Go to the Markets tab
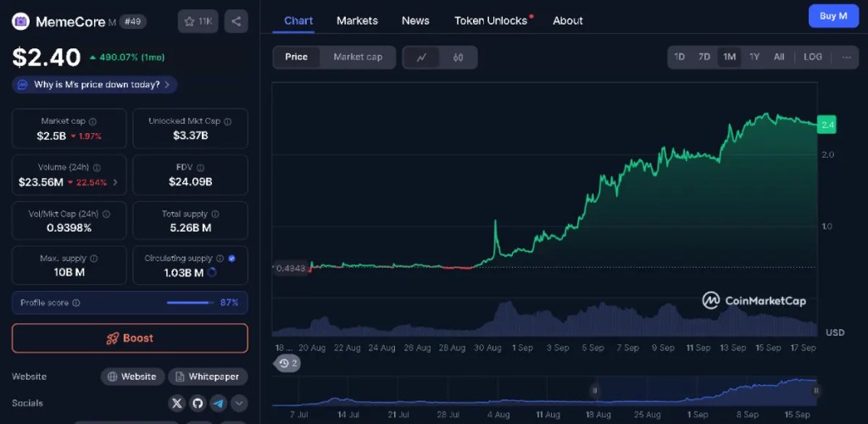Viewport: 868px width, 424px height. 357,20
